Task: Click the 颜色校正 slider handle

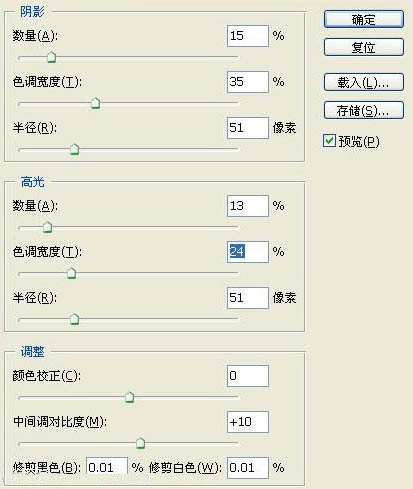Action: tap(129, 397)
